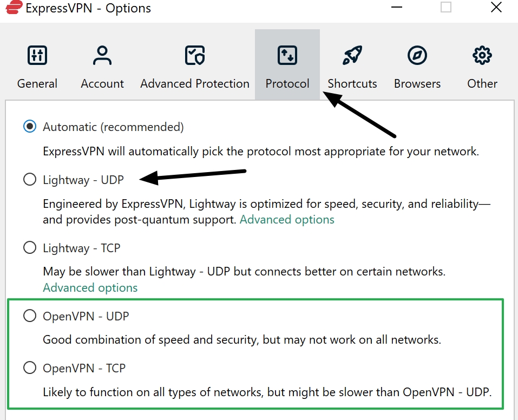Click the Account person icon
The width and height of the screenshot is (518, 420).
point(102,55)
